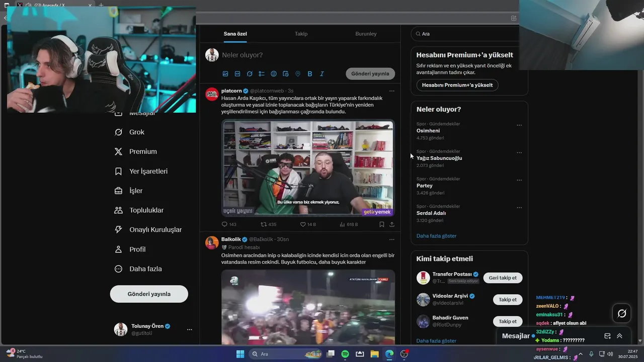Open platcorn profile avatar

[x=212, y=94]
